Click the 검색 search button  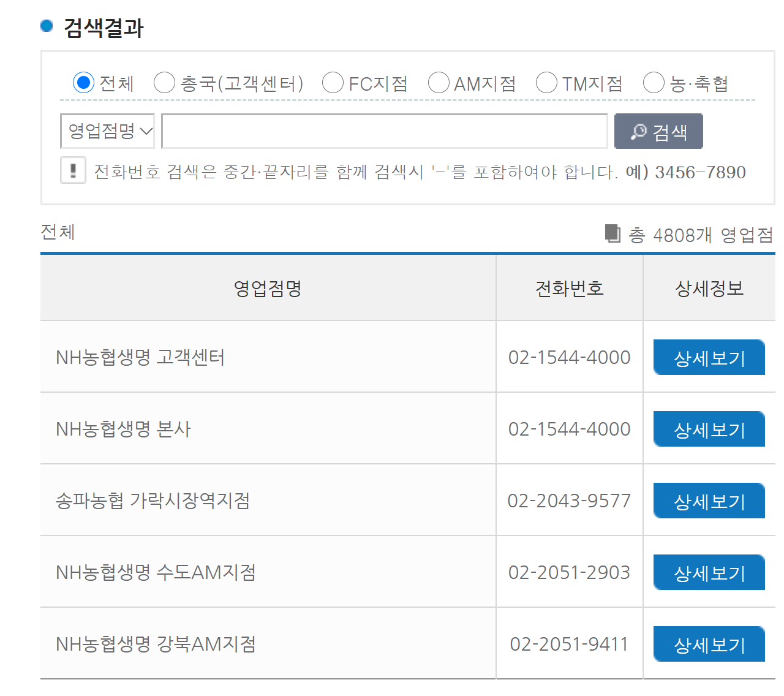click(x=658, y=131)
